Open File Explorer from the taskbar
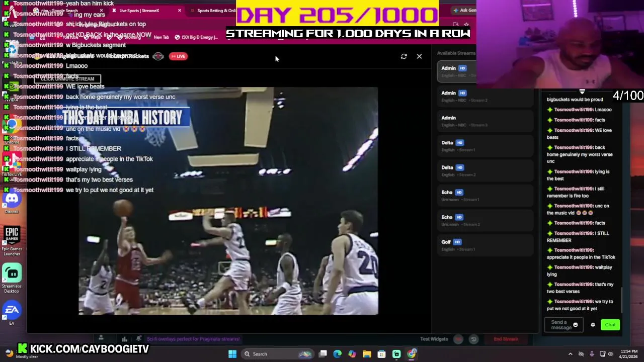 point(367,354)
